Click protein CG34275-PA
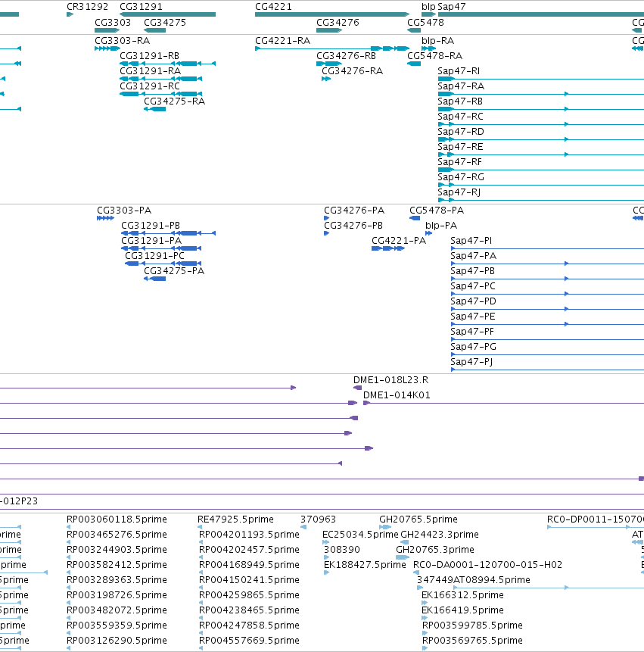 174,271
